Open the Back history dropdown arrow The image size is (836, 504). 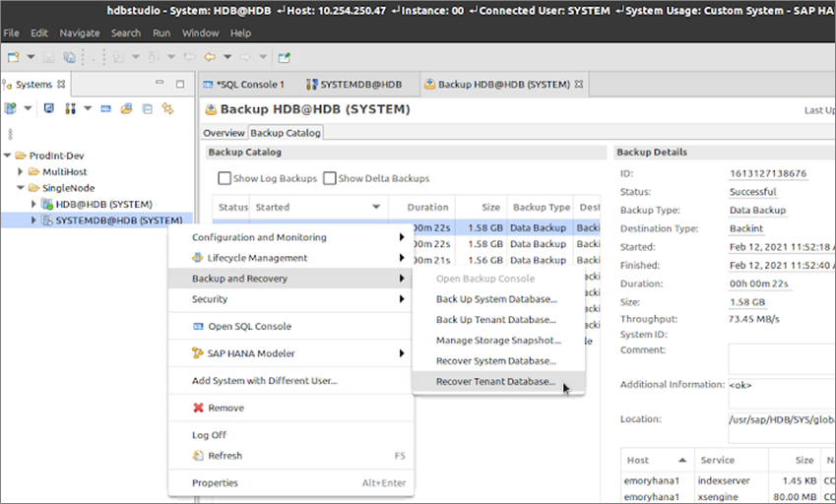point(227,57)
